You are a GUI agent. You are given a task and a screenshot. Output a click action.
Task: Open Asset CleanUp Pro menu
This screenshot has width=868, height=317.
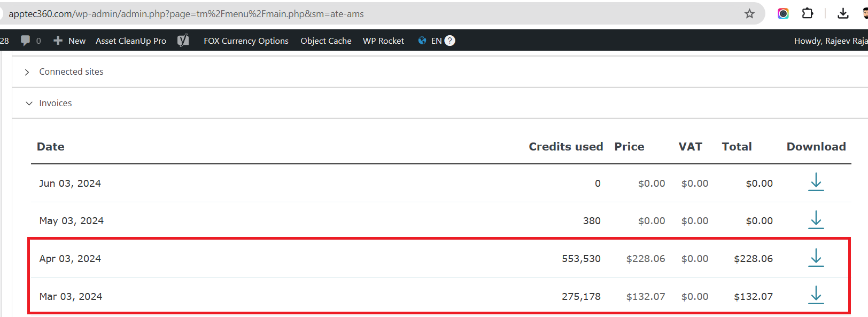point(131,41)
